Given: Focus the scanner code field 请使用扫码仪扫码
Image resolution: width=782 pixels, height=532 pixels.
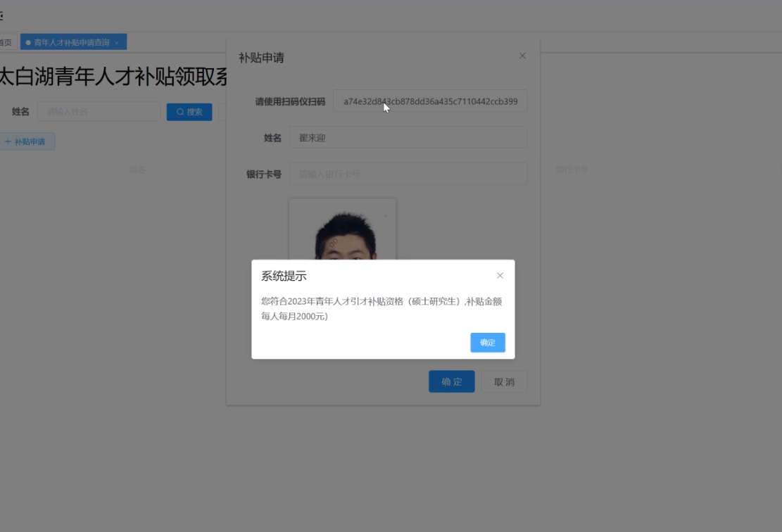Looking at the screenshot, I should [429, 101].
